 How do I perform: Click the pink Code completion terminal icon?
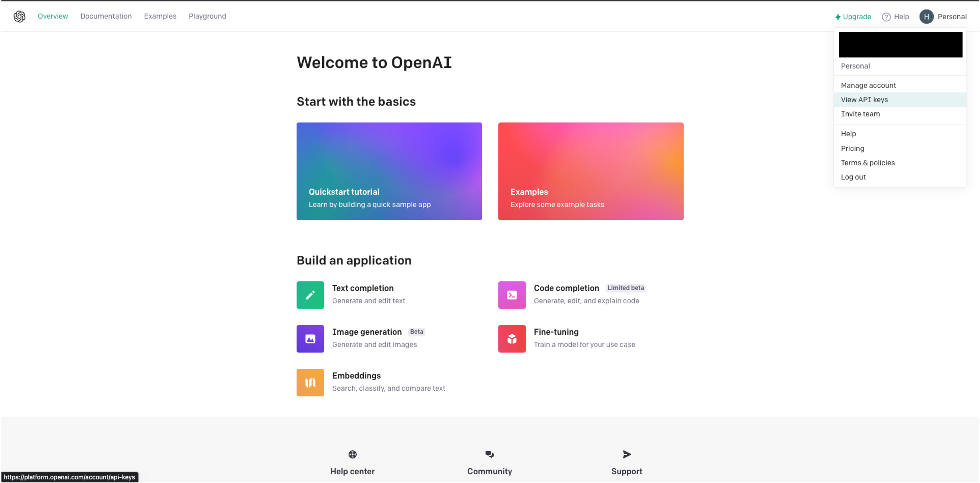pos(512,295)
